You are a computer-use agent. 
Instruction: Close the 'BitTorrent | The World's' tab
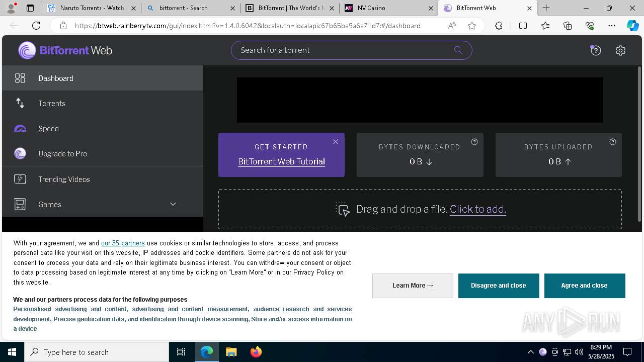coord(331,8)
